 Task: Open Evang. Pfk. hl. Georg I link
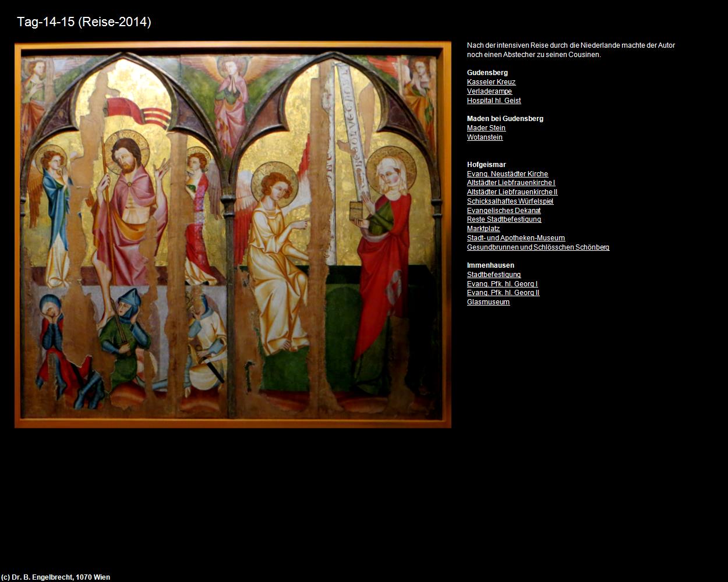click(x=502, y=284)
